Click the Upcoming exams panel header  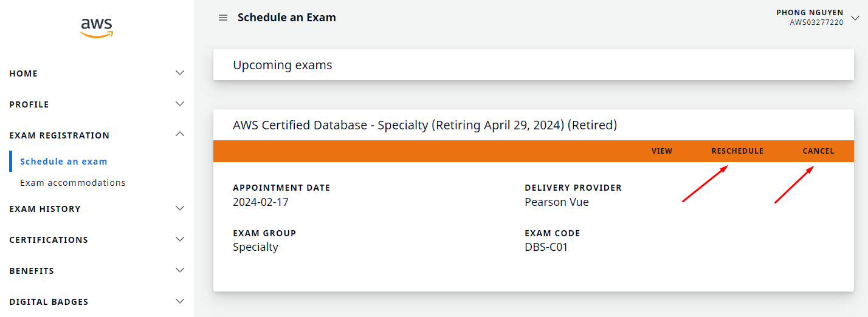(283, 65)
